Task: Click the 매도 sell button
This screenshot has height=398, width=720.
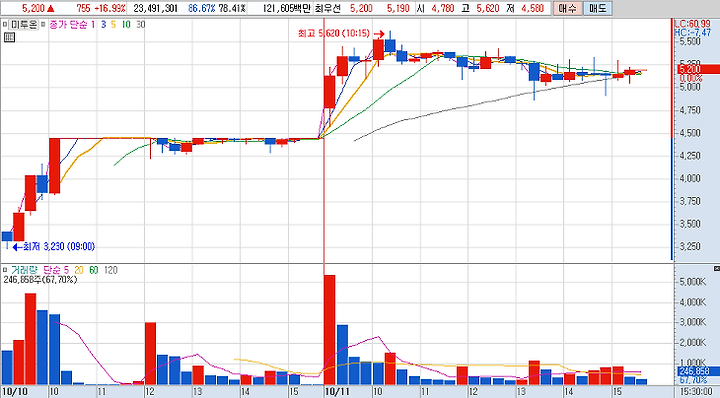Action: [x=597, y=8]
